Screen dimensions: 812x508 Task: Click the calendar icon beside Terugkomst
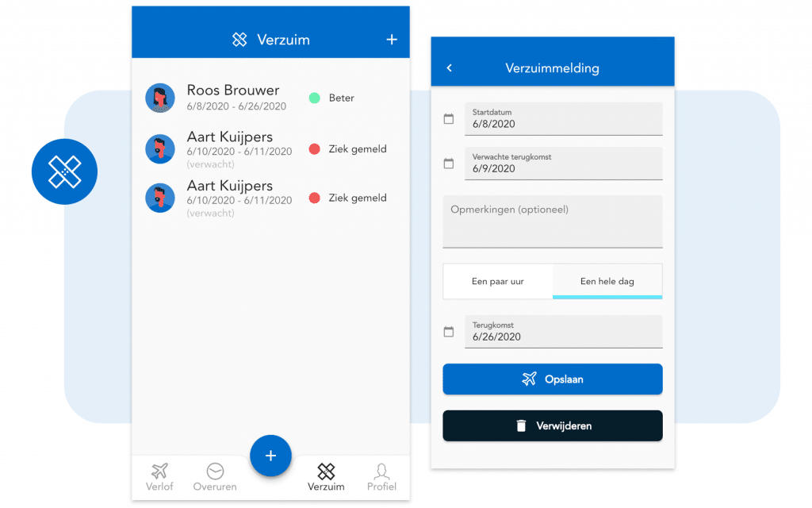449,332
